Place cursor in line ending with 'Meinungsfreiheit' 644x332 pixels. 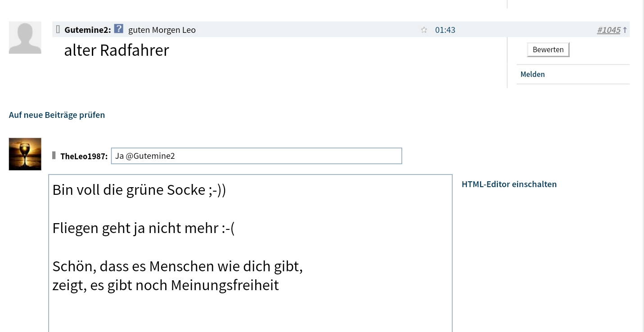pyautogui.click(x=166, y=285)
